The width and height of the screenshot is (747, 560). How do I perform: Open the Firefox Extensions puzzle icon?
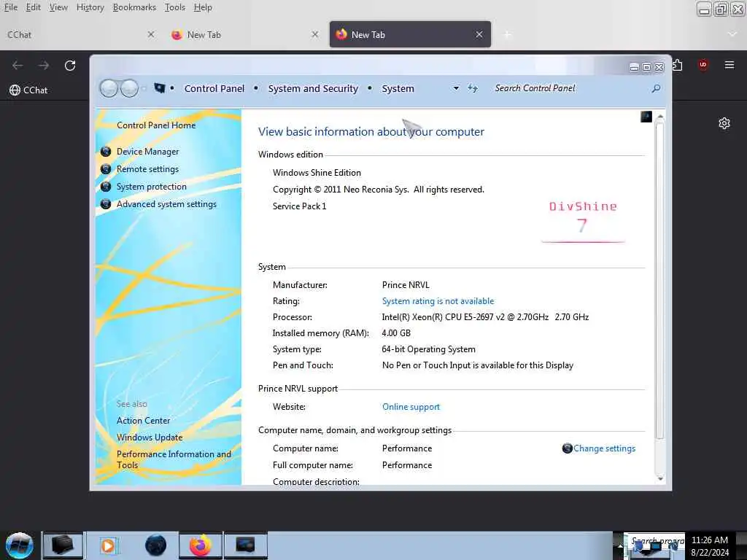point(678,65)
